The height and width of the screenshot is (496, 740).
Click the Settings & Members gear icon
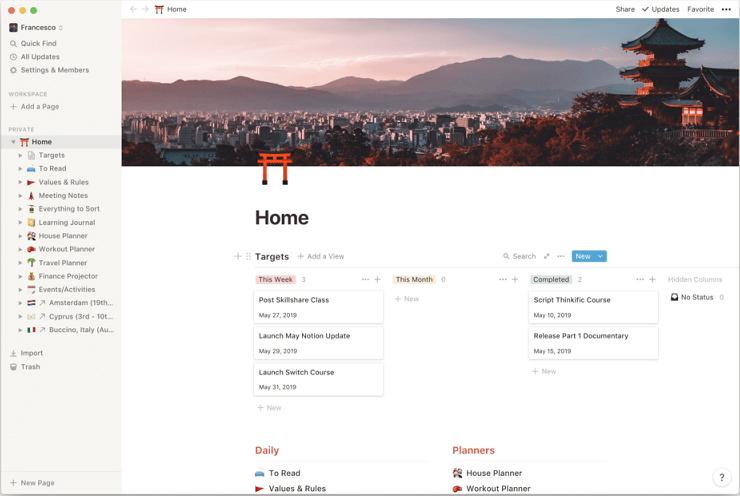coord(13,70)
